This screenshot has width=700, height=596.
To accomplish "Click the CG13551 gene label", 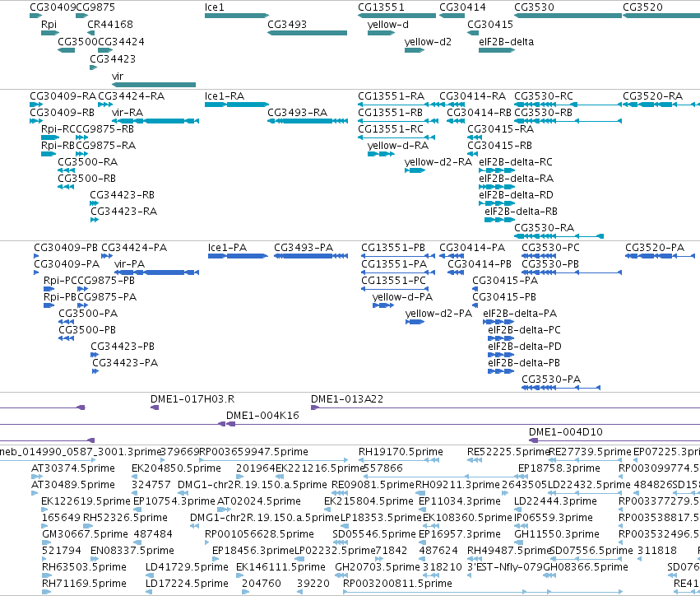I will pyautogui.click(x=381, y=7).
